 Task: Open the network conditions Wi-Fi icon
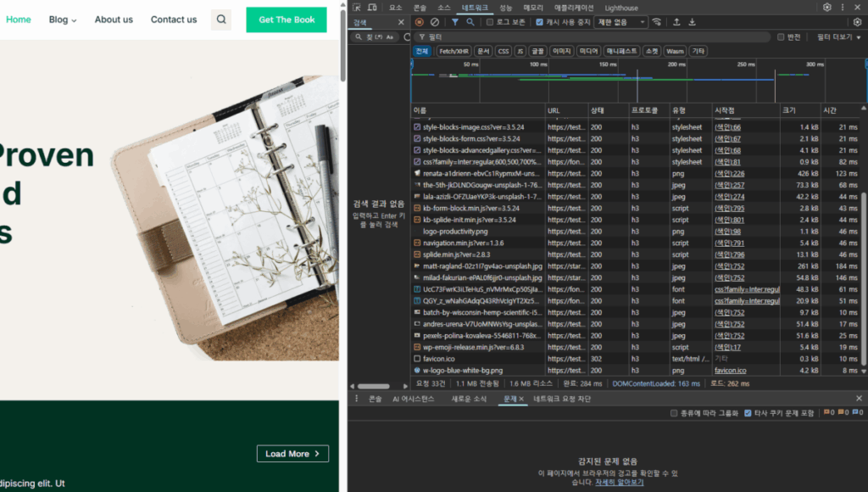[656, 22]
